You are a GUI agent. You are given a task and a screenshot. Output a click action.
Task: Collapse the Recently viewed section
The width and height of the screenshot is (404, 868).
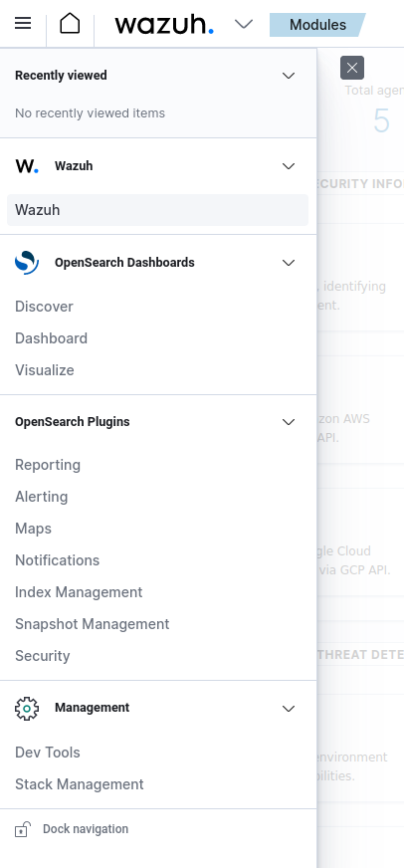coord(289,76)
